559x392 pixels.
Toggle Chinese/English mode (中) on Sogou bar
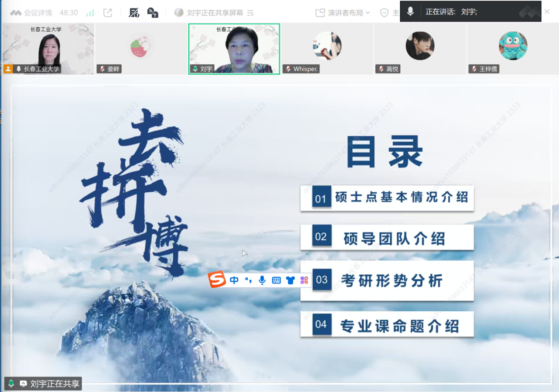point(234,280)
